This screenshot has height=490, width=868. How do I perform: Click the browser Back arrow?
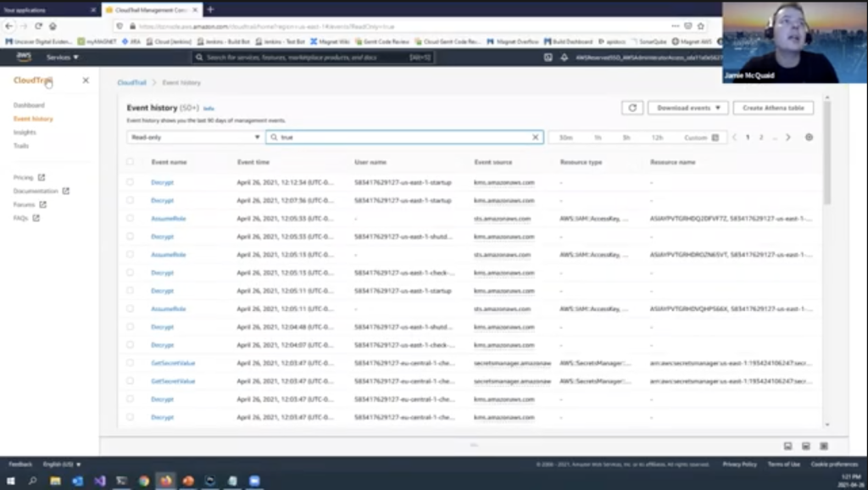pos(8,26)
